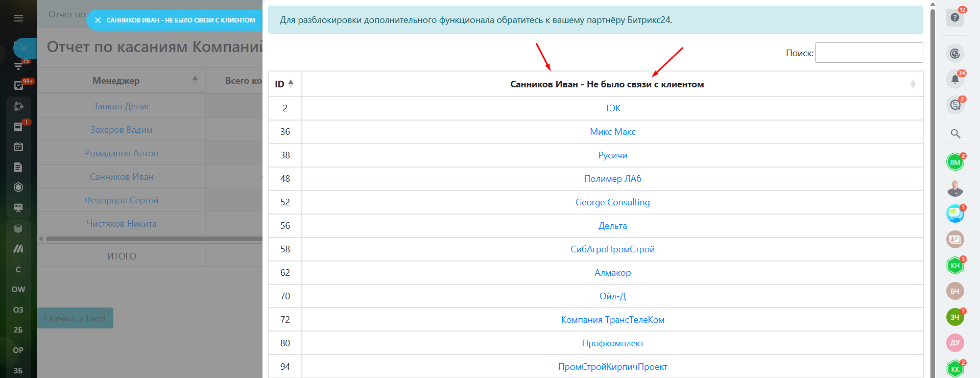Image resolution: width=980 pixels, height=378 pixels.
Task: Open the 'ВМ' green avatar chat
Action: click(x=955, y=162)
